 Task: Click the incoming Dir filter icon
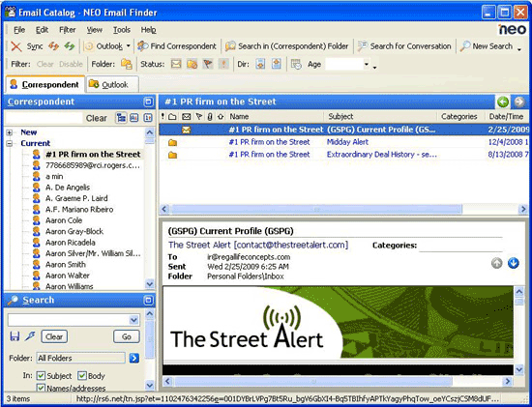[x=260, y=64]
